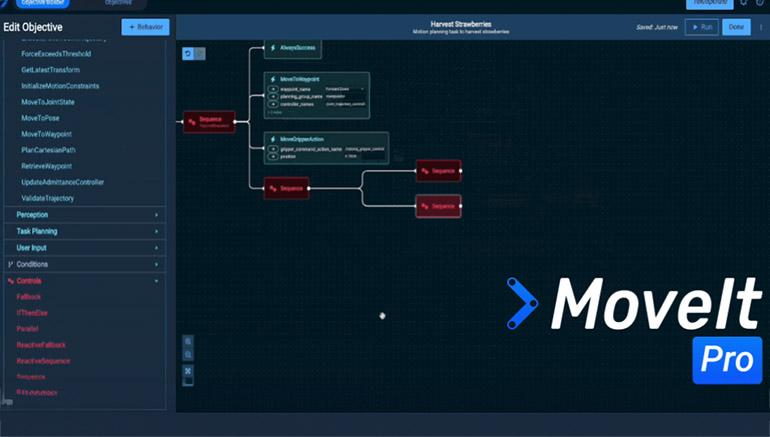Select PlanCartesianPath in behavior list

pos(48,150)
